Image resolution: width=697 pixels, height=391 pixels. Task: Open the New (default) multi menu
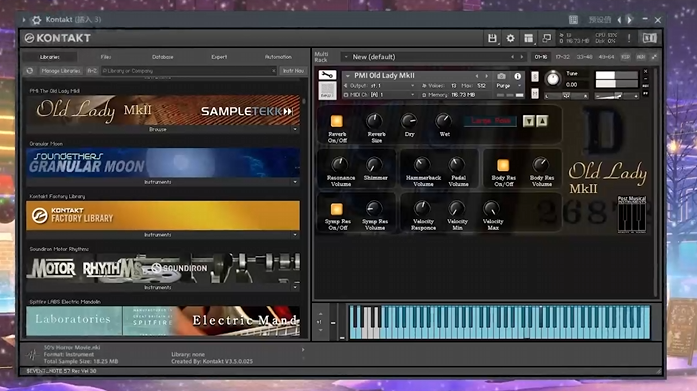pyautogui.click(x=346, y=57)
